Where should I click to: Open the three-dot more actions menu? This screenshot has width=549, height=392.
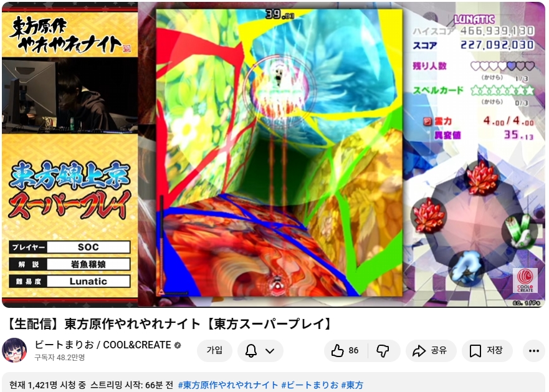point(533,350)
